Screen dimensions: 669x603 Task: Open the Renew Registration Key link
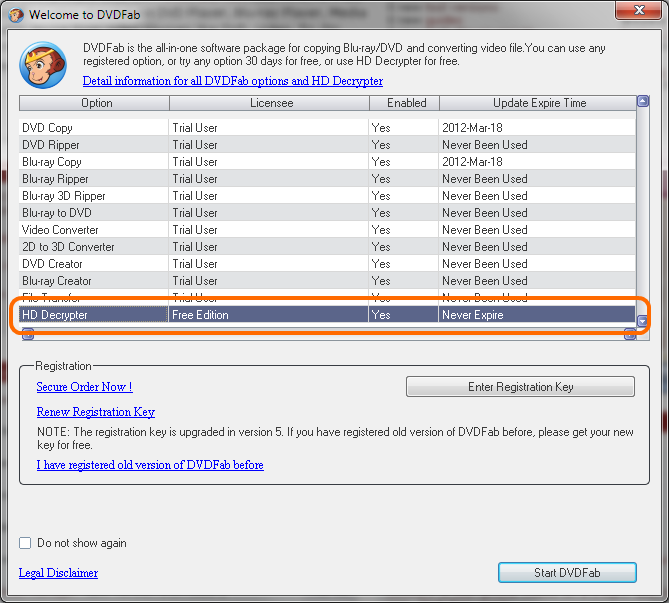(96, 412)
